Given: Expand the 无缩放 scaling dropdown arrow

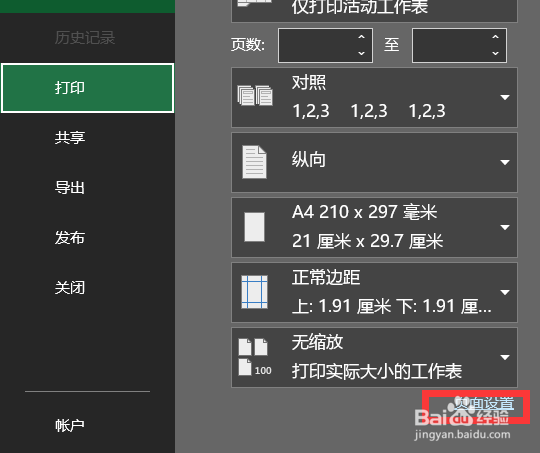Looking at the screenshot, I should pyautogui.click(x=505, y=357).
